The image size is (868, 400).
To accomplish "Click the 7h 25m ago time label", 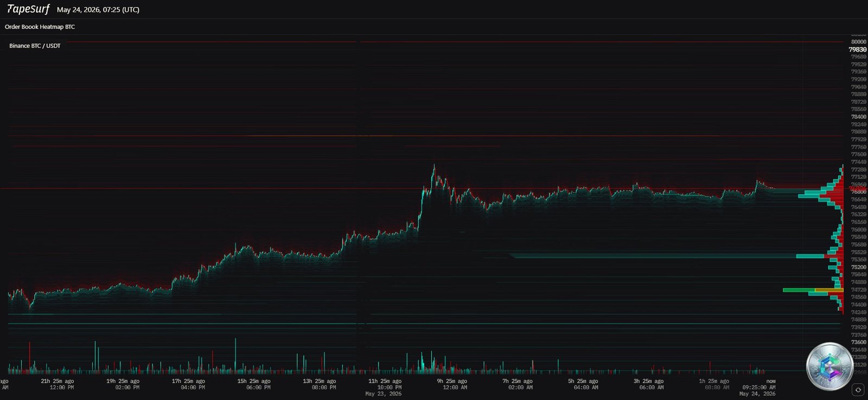I will [518, 381].
